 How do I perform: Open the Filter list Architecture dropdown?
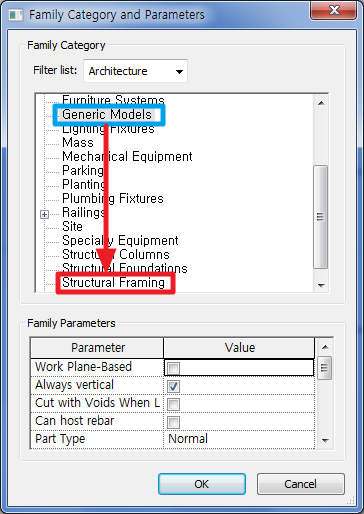click(x=135, y=71)
